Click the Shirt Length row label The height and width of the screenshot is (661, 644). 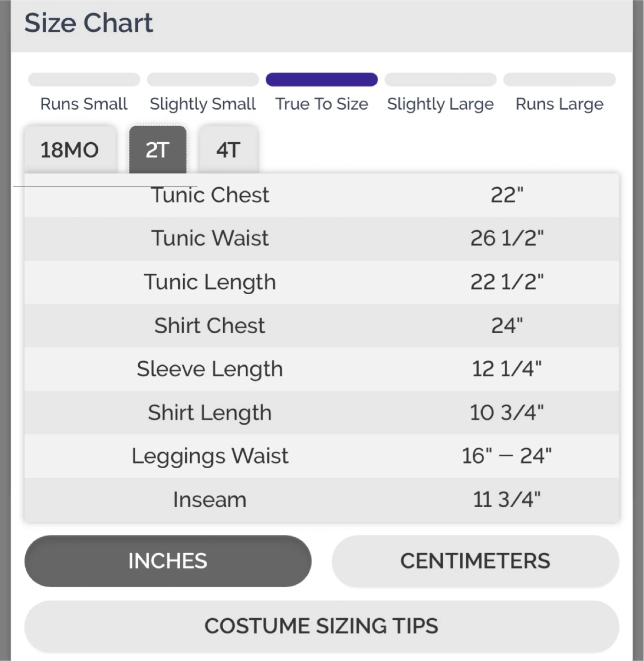pos(210,412)
